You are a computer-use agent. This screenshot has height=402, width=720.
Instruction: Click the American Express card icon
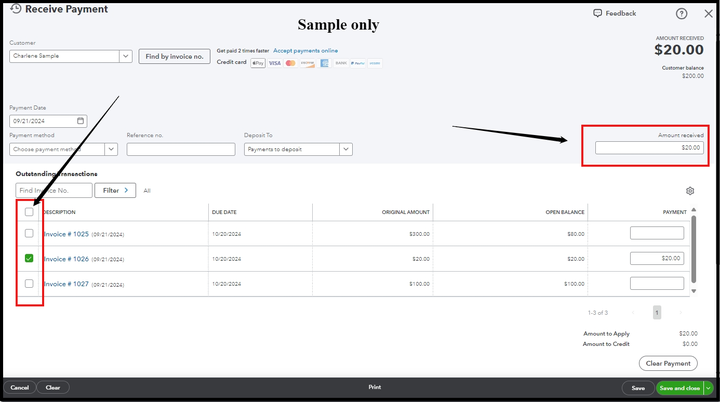coord(325,63)
